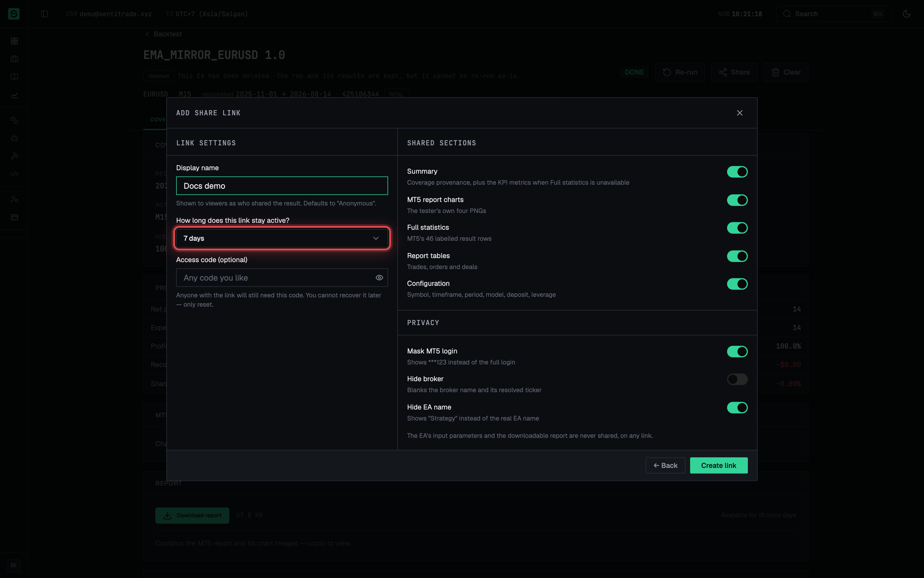The width and height of the screenshot is (924, 578).
Task: Click the text 'Blanks the broker name and its resolved ticker'
Action: [x=474, y=390]
